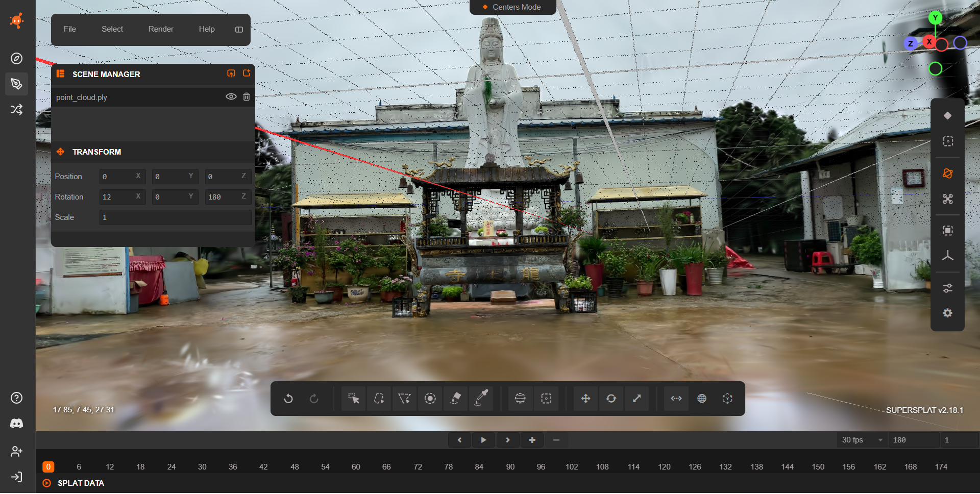Click the new scene icon in Scene Manager
This screenshot has width=980, height=494.
coord(247,73)
